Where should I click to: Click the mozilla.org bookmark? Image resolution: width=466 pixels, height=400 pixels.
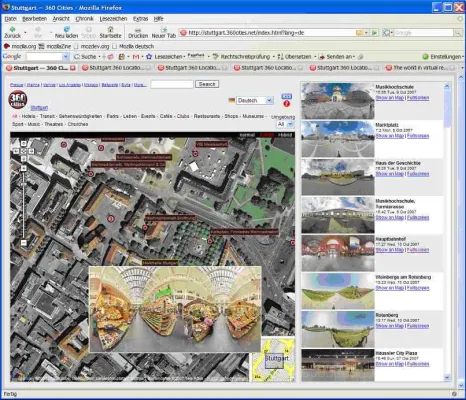click(20, 46)
